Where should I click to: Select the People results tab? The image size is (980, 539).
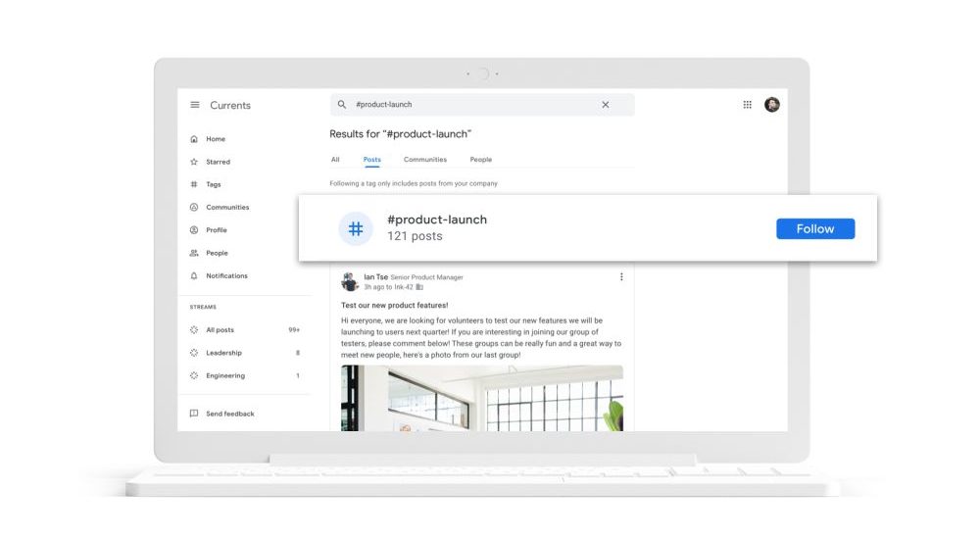(480, 160)
